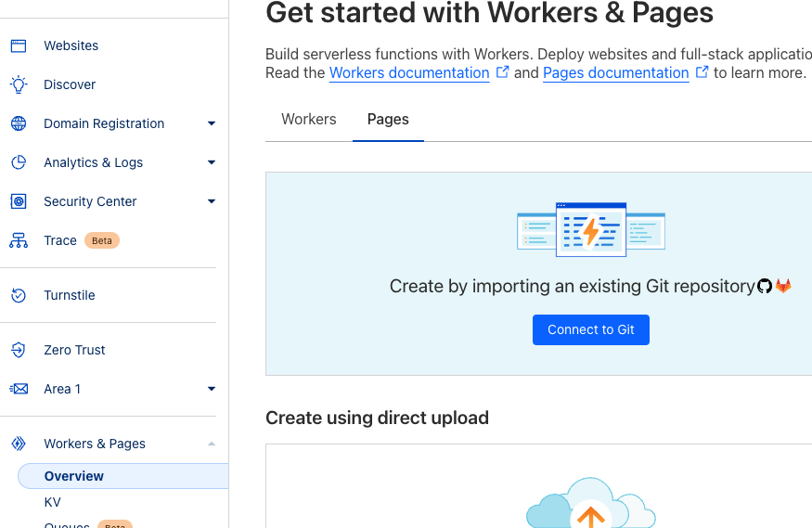
Task: Click 'Create by importing an existing Git repository' text
Action: [x=573, y=286]
